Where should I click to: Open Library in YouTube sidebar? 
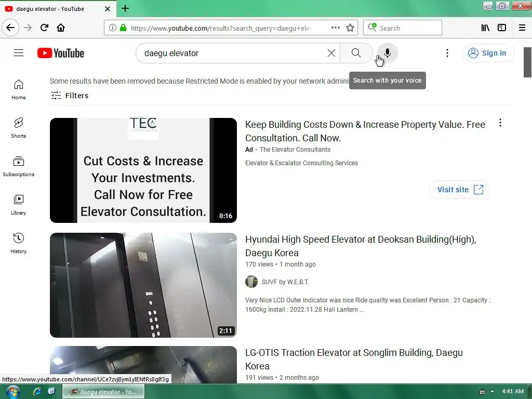click(18, 205)
